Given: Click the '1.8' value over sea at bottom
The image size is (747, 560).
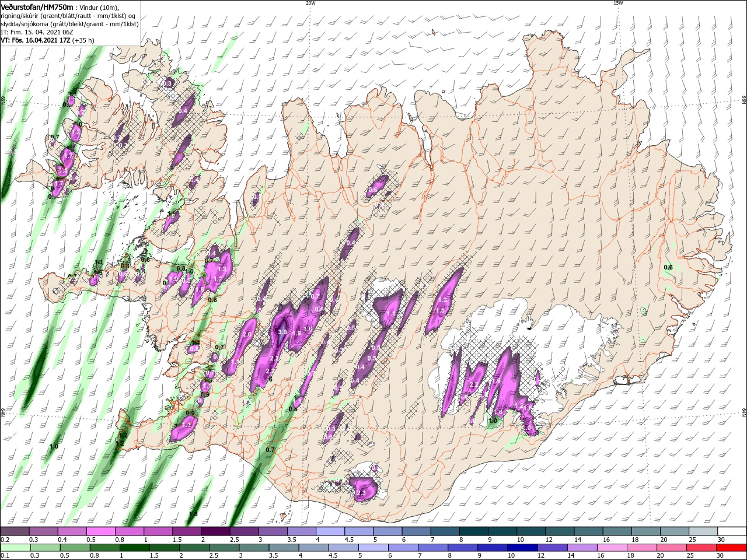Looking at the screenshot, I should point(194,513).
